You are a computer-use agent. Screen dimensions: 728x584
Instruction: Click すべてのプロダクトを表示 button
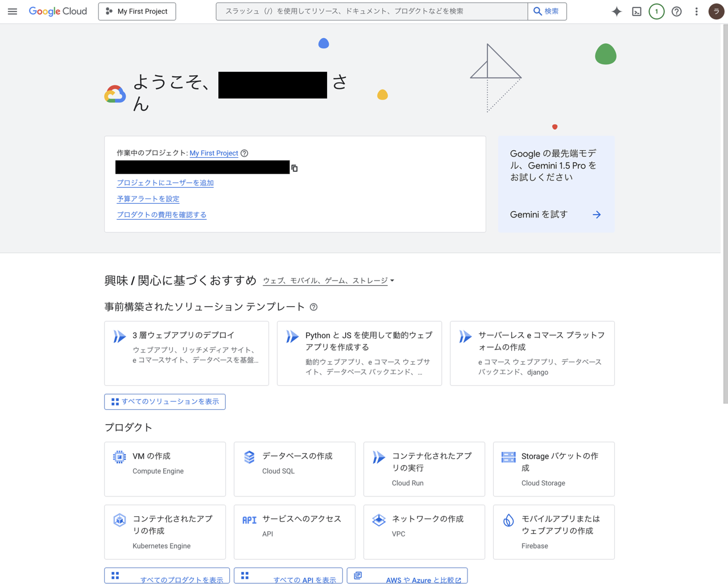[x=167, y=576]
